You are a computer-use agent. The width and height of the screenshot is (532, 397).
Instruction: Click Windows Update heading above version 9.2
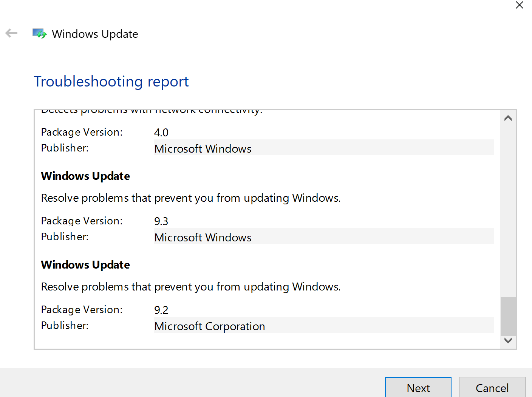(x=85, y=265)
